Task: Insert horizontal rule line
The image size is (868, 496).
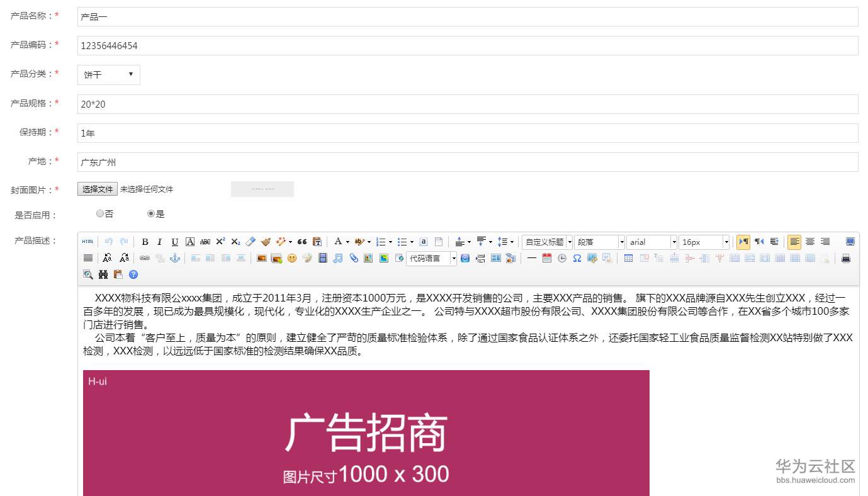Action: click(531, 258)
